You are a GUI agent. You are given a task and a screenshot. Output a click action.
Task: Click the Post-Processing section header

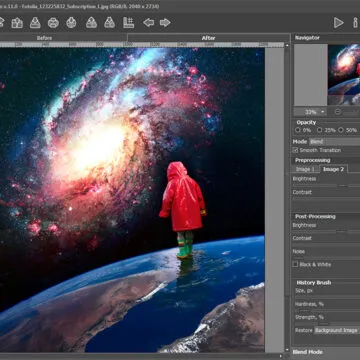tap(315, 217)
